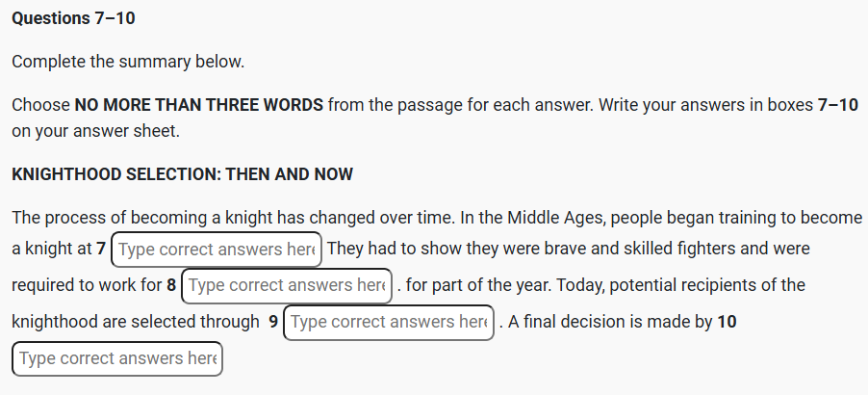Focus the question 8 answer field
Screen dimensions: 868x395
pyautogui.click(x=287, y=286)
